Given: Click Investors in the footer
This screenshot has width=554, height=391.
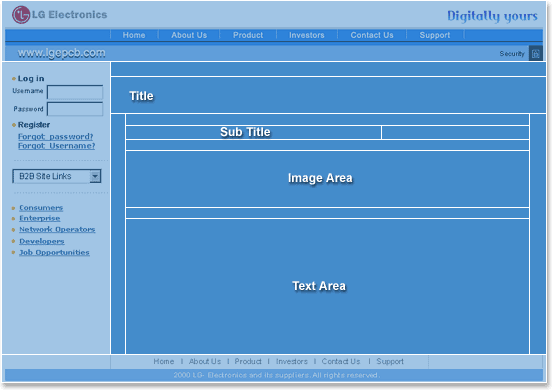Looking at the screenshot, I should 291,361.
